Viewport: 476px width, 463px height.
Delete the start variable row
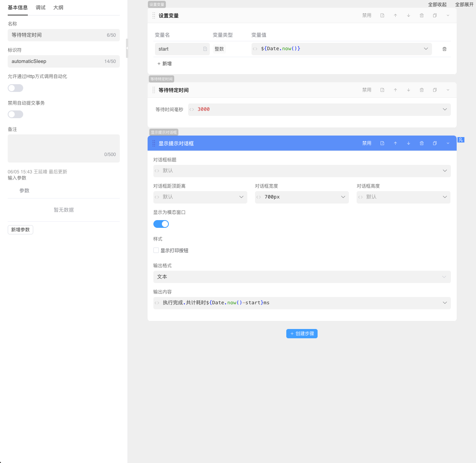click(444, 49)
